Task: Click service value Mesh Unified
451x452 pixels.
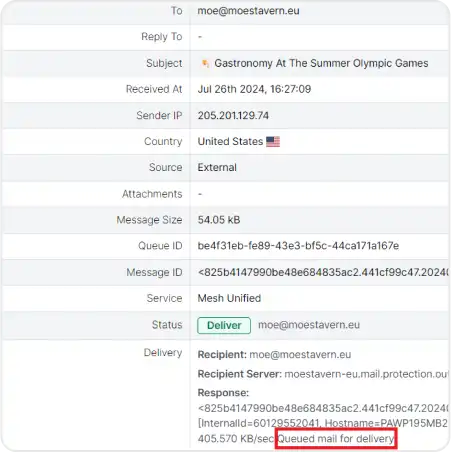Action: tap(229, 298)
